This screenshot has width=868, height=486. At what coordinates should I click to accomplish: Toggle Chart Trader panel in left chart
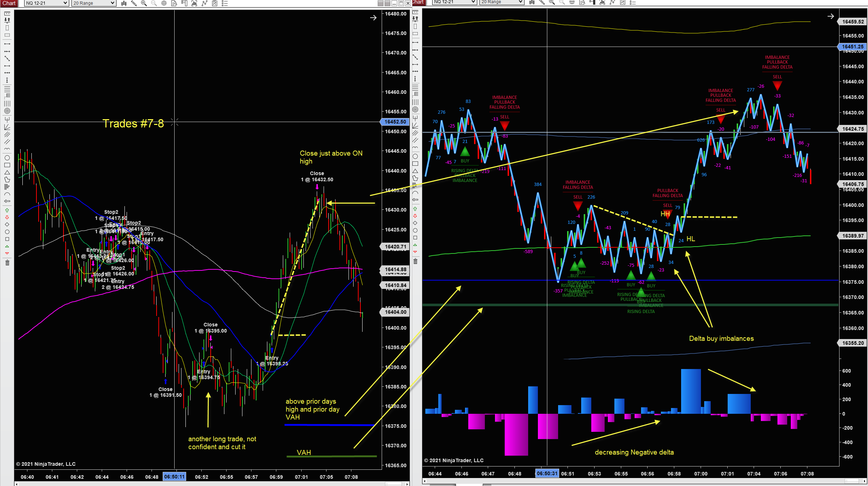point(184,3)
